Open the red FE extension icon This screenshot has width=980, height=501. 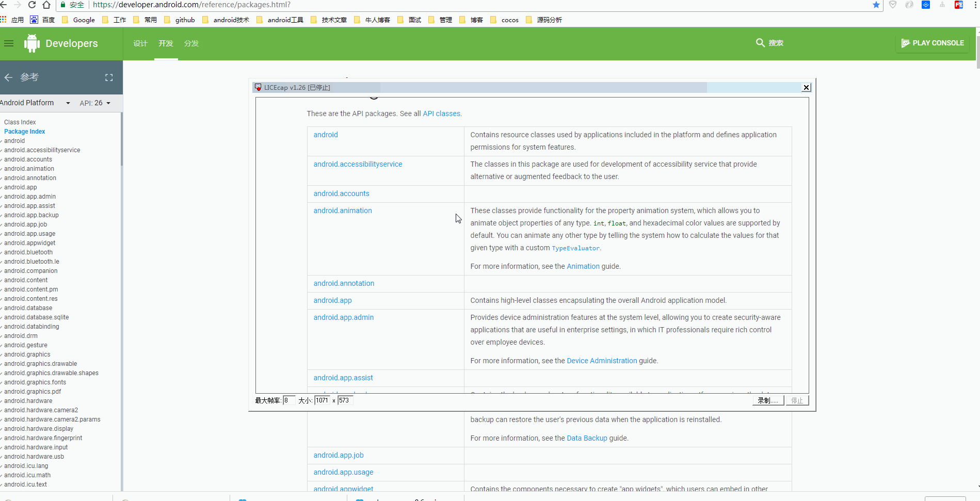click(959, 5)
